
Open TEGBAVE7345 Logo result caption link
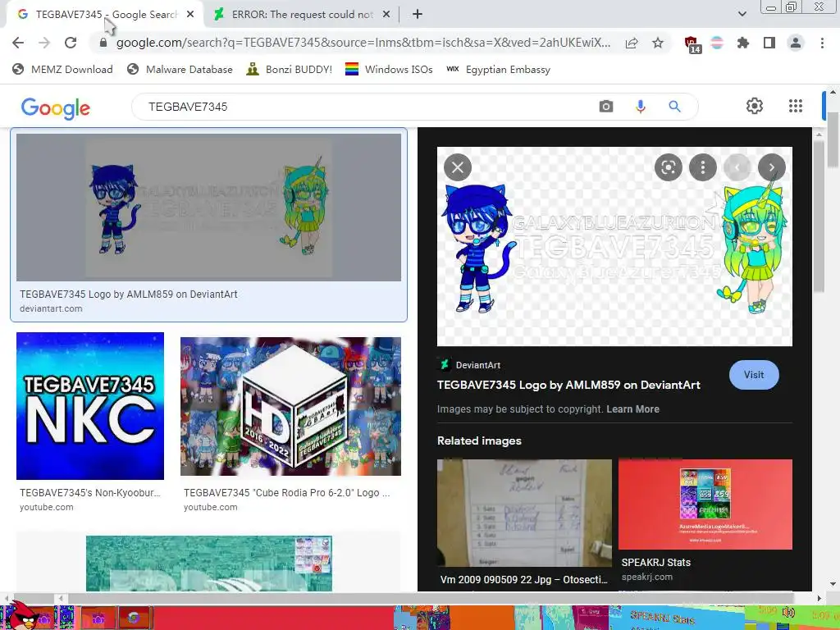click(129, 294)
